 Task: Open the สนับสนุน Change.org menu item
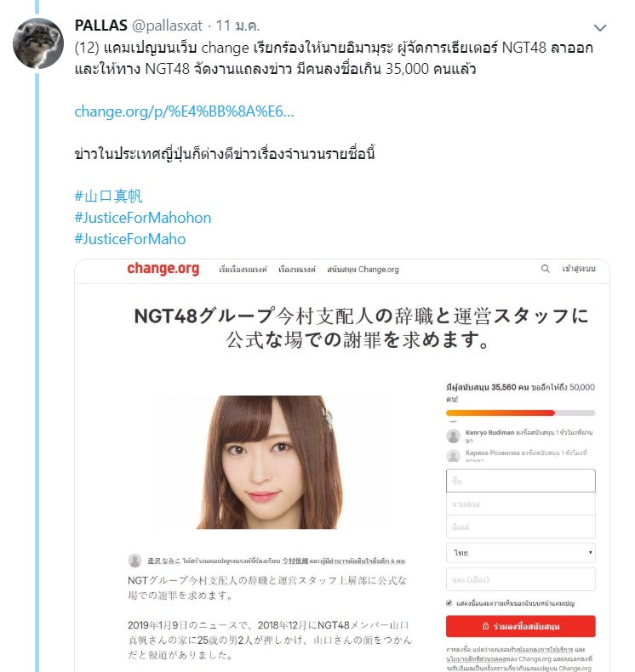[363, 270]
